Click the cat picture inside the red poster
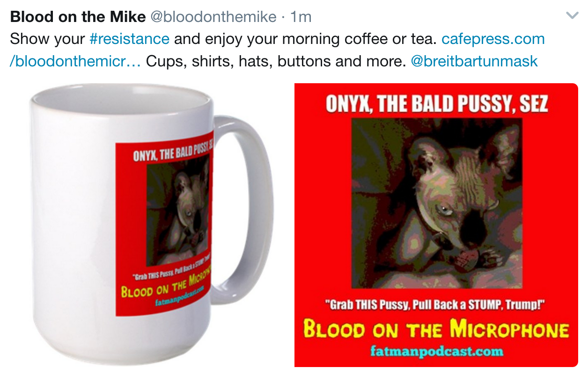Viewport: 588px width, 375px height. (437, 203)
